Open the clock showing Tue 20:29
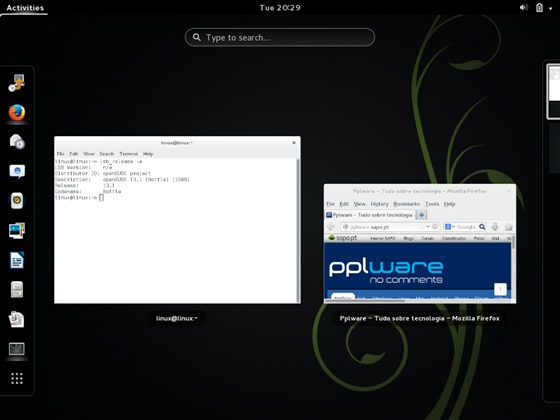Screen dimensions: 560x420 (280, 8)
